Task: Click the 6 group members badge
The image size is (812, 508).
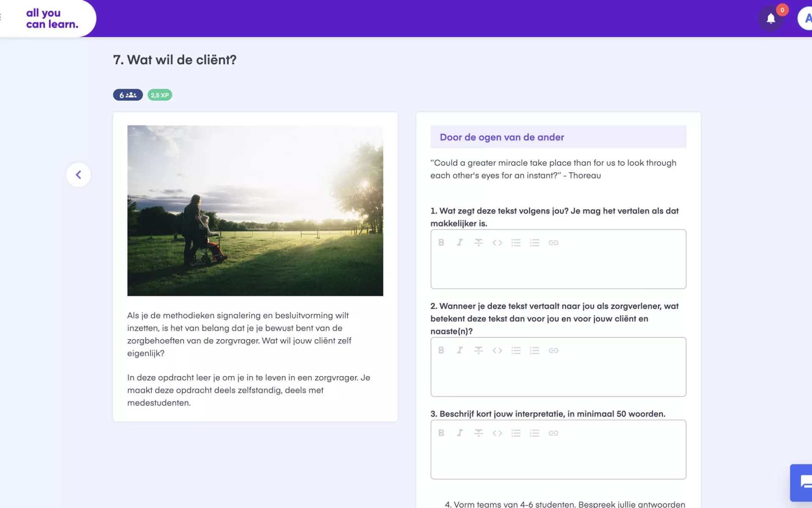Action: click(x=128, y=95)
